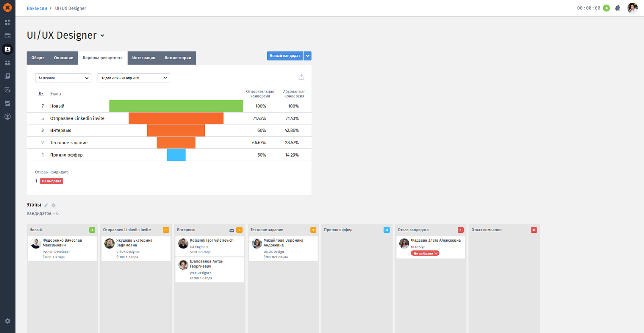Select the Воронка рекрутинга tab
This screenshot has width=644, height=333.
103,58
